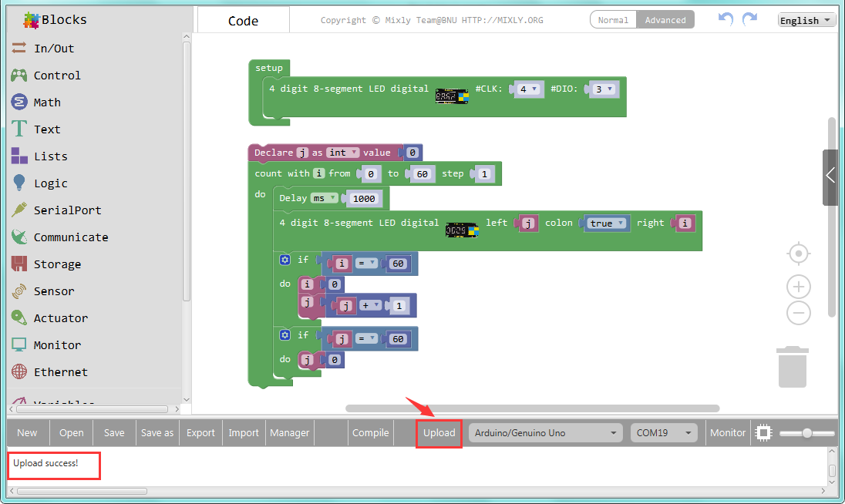Click the trash can icon

click(792, 367)
